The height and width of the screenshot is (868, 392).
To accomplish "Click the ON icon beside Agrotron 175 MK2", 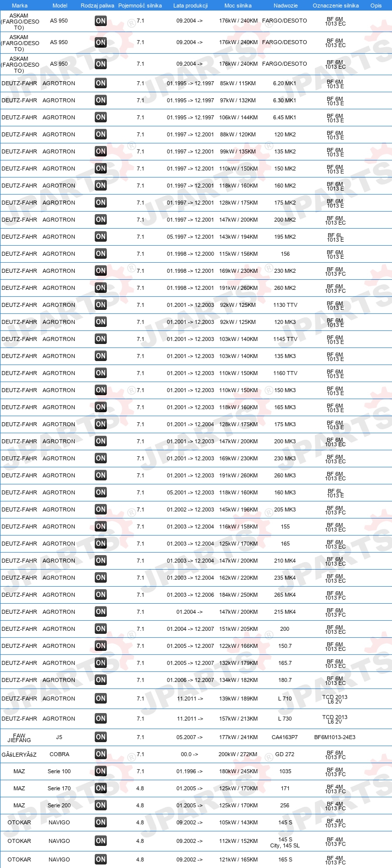I will click(x=101, y=203).
